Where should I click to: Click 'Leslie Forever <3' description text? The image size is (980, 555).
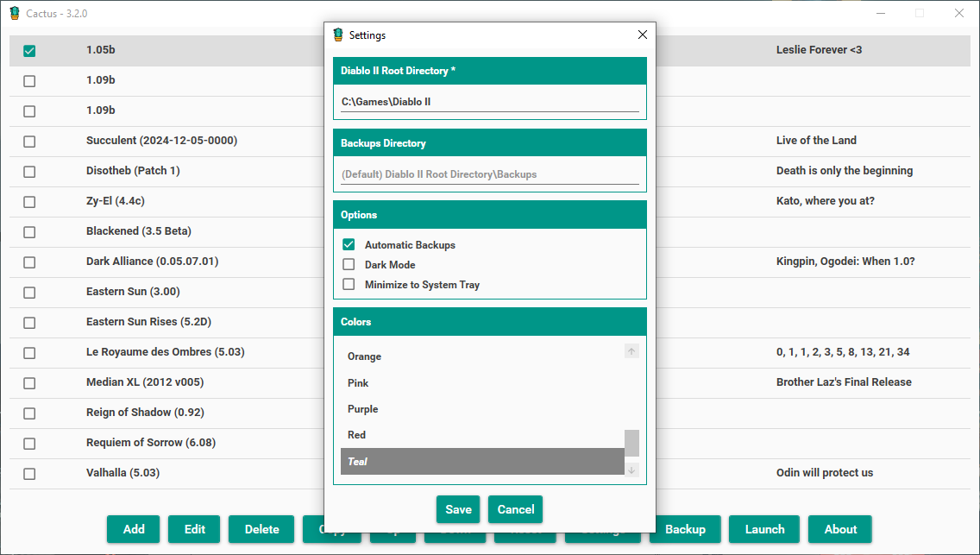click(x=819, y=50)
